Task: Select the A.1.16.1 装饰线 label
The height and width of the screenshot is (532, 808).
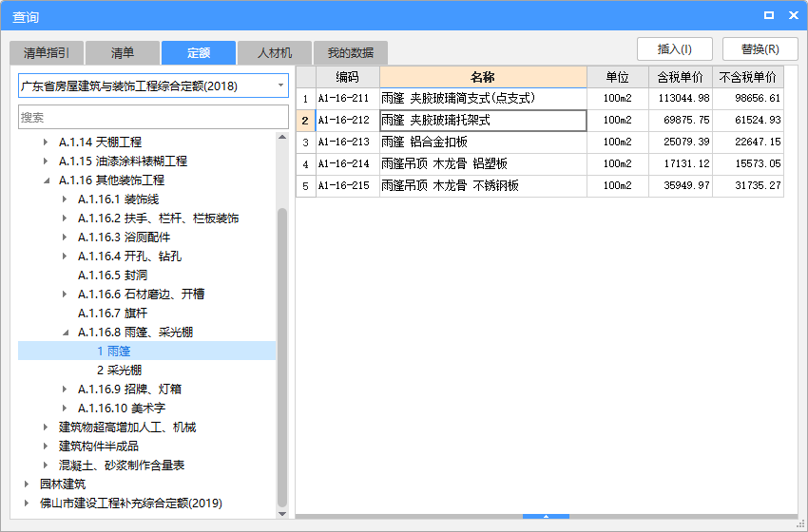Action: (x=119, y=199)
